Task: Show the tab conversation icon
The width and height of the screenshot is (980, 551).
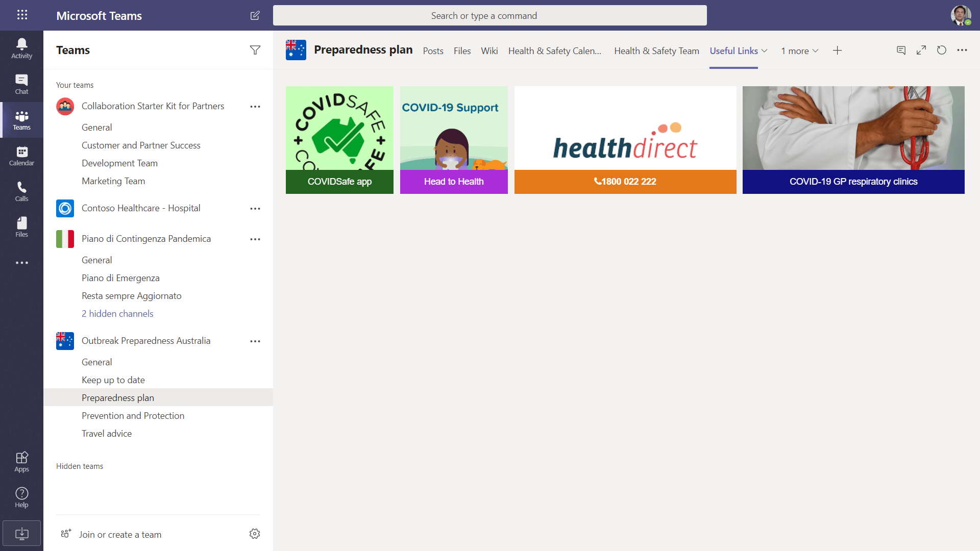Action: [901, 50]
